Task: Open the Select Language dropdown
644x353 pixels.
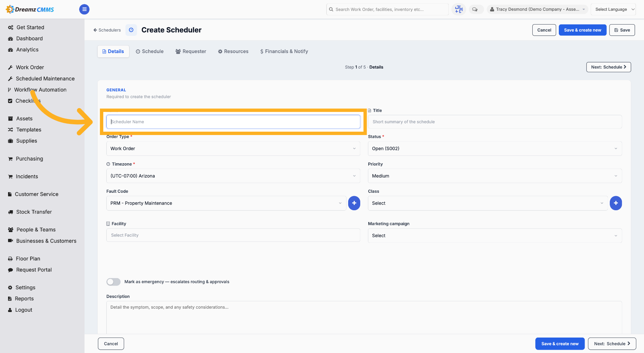Action: [613, 9]
